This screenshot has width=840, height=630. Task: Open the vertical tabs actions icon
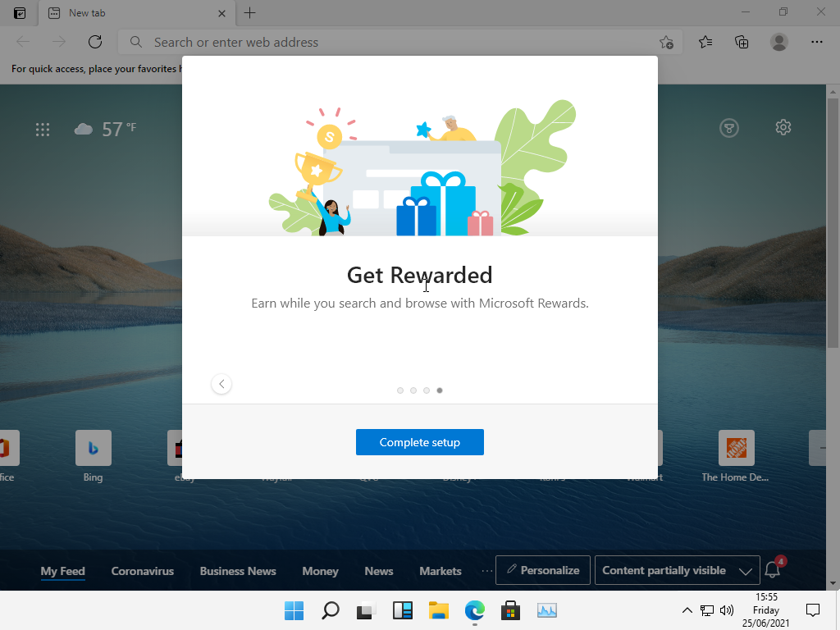pos(20,13)
